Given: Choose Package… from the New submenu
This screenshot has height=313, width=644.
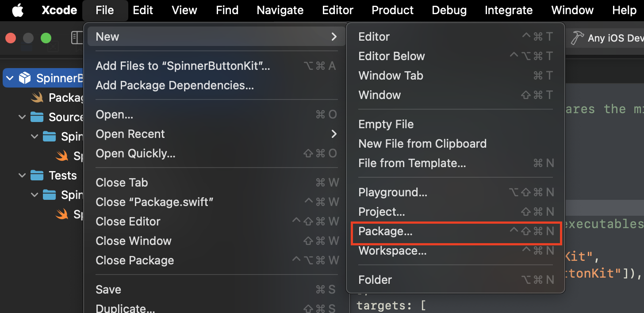Looking at the screenshot, I should coord(456,231).
